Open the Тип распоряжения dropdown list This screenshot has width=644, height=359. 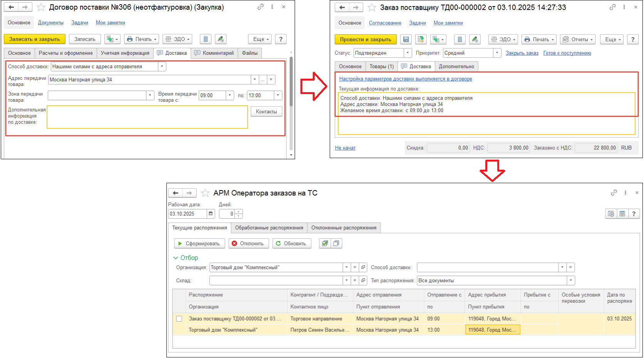coord(571,280)
